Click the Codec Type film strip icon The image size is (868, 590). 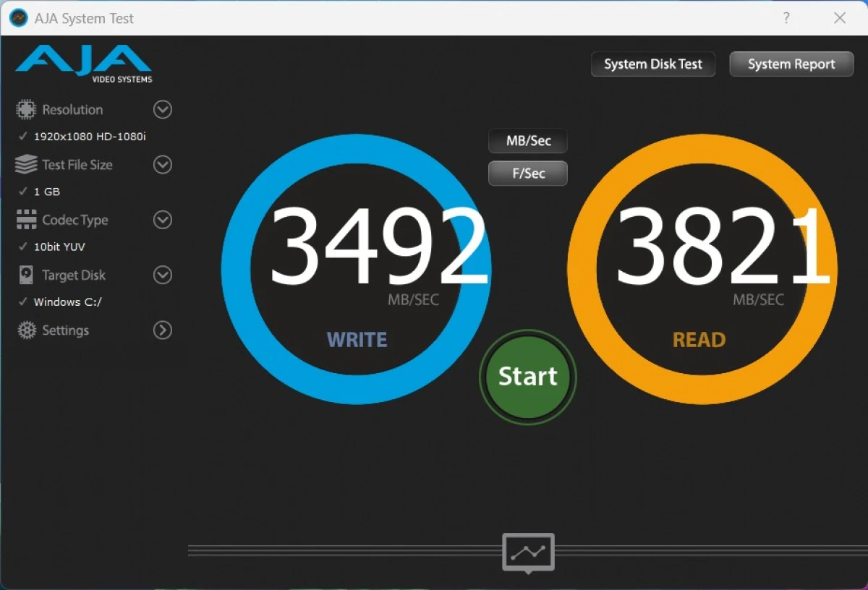coord(26,220)
